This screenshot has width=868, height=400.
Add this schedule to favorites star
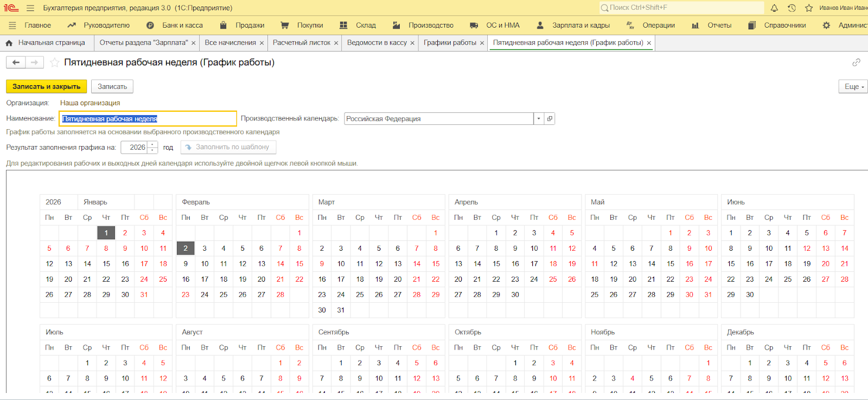point(54,62)
